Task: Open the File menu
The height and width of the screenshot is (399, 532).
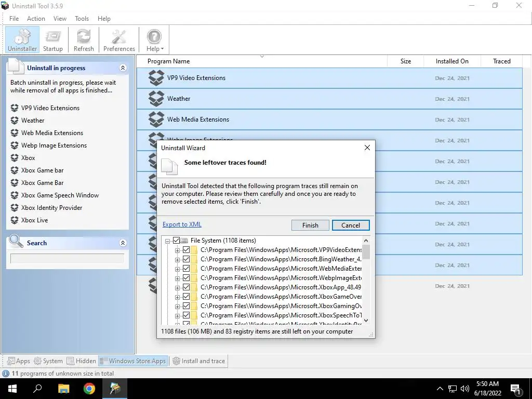Action: (x=14, y=19)
